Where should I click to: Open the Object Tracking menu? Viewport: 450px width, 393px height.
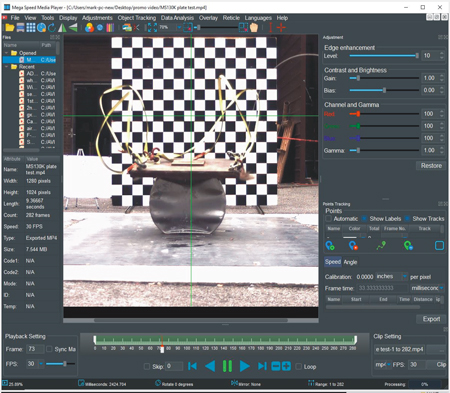(x=137, y=18)
